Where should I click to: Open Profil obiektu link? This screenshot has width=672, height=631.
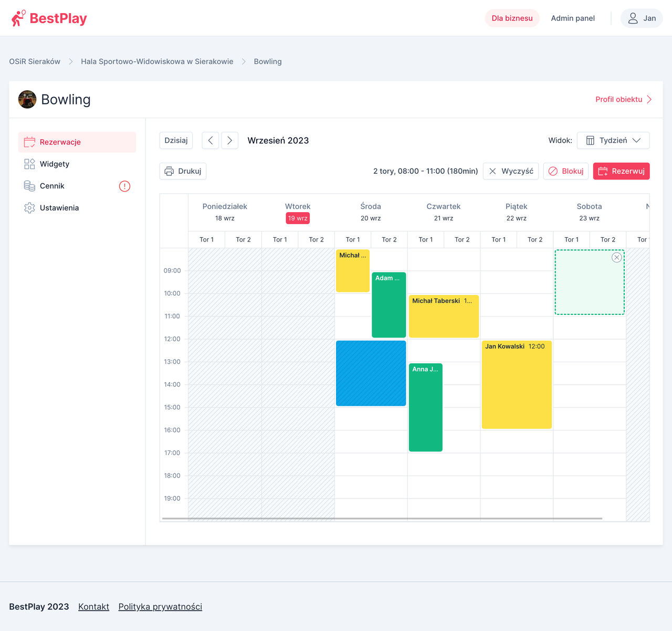pos(623,99)
